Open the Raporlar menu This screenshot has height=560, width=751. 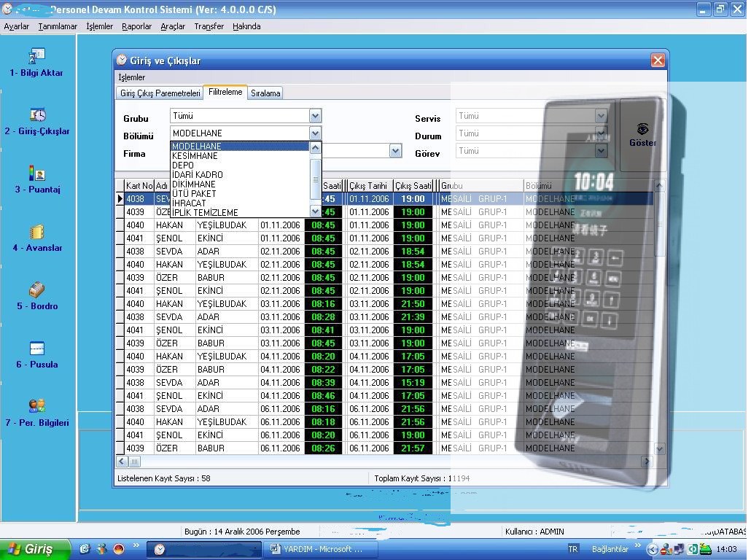pyautogui.click(x=136, y=26)
